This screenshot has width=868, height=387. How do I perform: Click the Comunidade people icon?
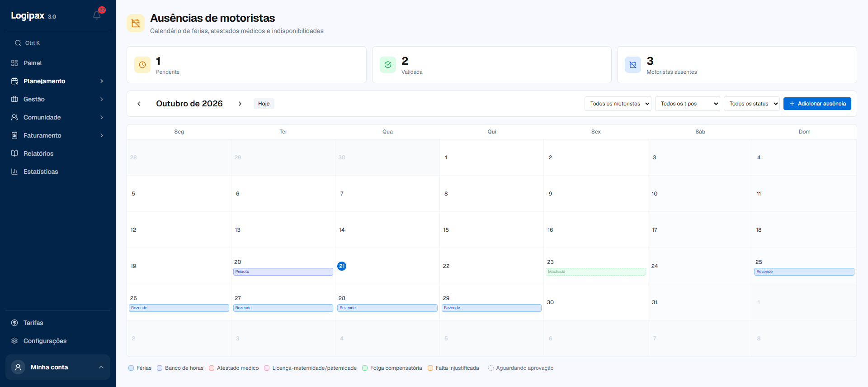coord(14,117)
